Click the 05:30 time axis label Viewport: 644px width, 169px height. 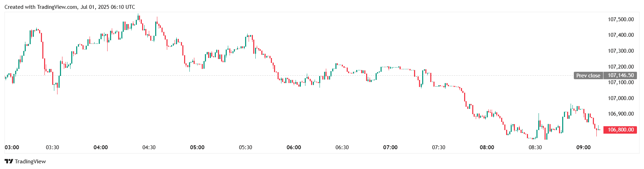pos(245,147)
